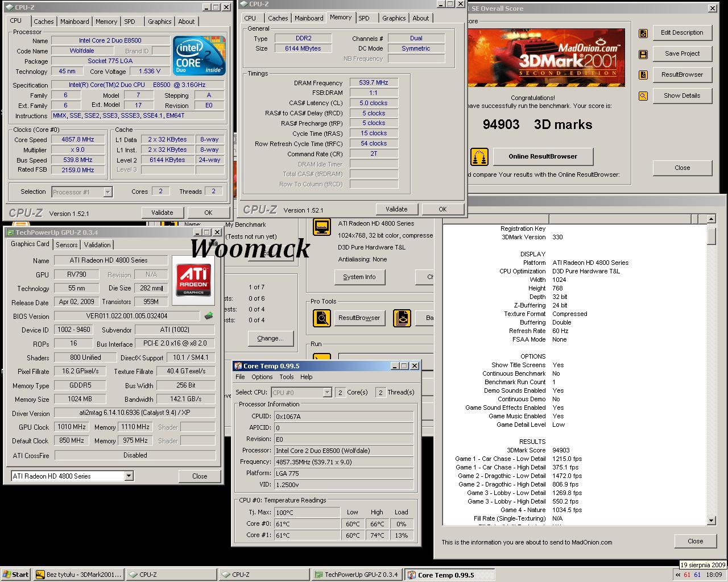
Task: Click the Show Details magnifier icon
Action: point(643,96)
